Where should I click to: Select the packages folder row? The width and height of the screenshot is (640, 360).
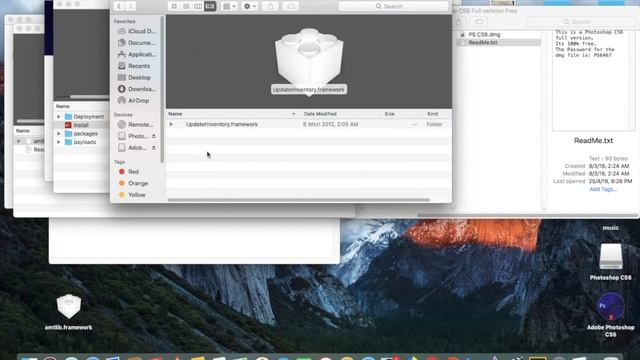82,133
